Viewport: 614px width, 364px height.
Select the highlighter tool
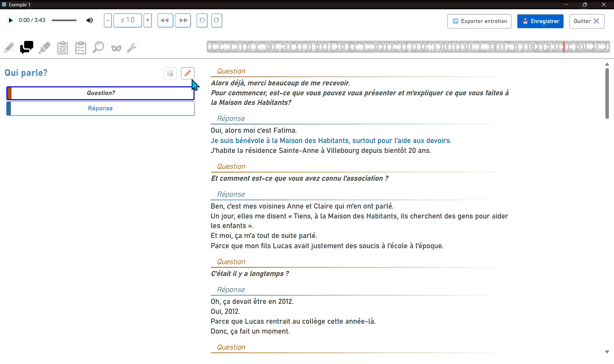(x=44, y=48)
